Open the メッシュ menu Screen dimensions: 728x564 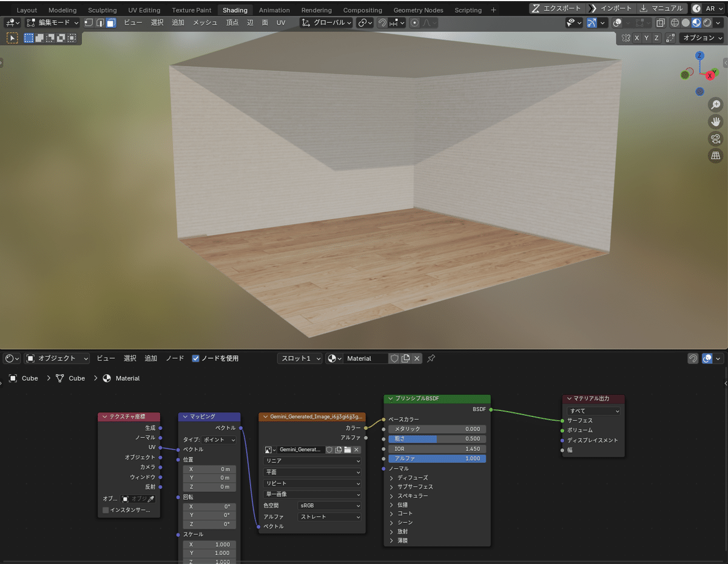(205, 22)
